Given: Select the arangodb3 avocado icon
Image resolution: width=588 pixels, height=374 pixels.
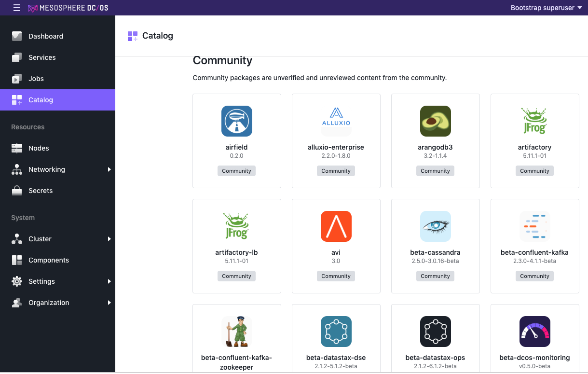Looking at the screenshot, I should tap(436, 121).
